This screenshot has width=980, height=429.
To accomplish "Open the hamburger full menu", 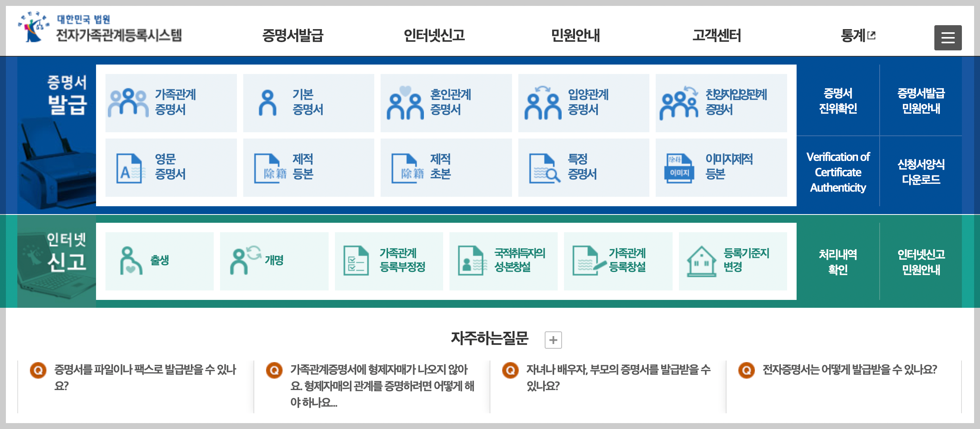I will (x=948, y=38).
